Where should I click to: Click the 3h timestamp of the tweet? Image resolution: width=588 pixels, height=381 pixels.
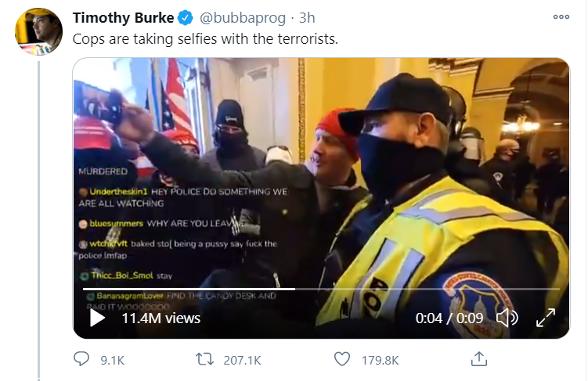pyautogui.click(x=307, y=18)
